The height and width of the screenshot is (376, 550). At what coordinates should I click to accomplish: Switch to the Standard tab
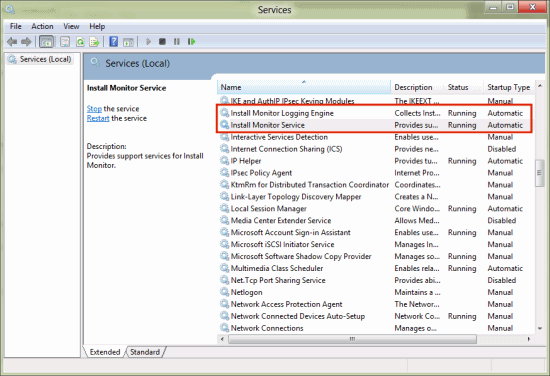[145, 352]
